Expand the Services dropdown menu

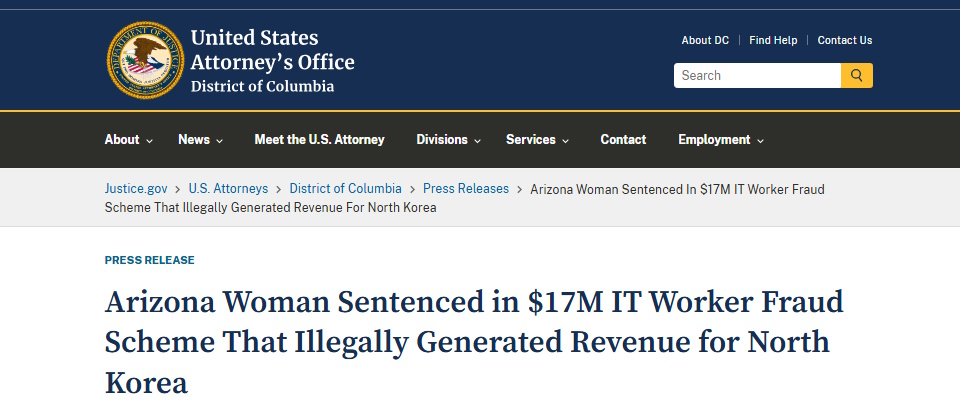pos(538,140)
